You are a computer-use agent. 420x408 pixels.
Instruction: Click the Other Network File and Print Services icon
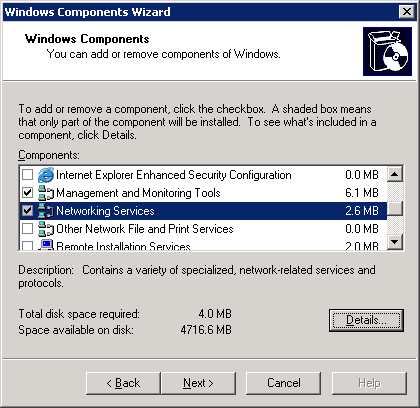[46, 229]
